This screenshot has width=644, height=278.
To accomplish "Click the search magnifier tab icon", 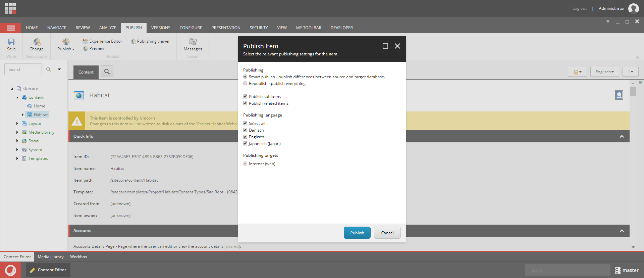I will 107,72.
